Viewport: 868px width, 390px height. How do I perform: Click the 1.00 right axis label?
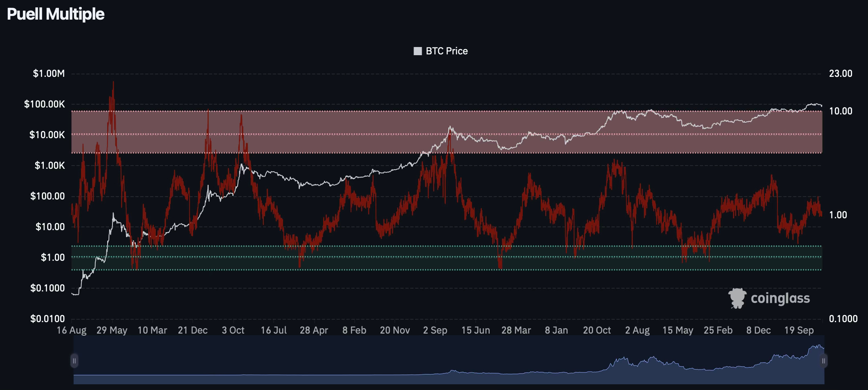(838, 215)
